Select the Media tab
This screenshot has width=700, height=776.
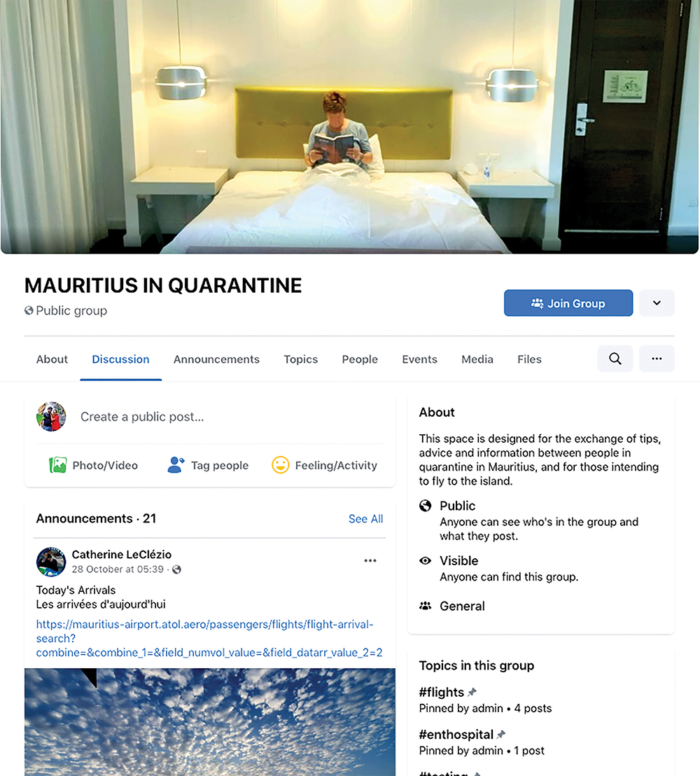click(477, 359)
